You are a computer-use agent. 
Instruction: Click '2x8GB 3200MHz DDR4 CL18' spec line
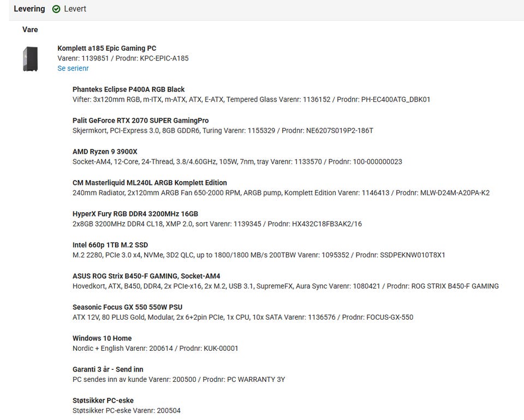217,224
